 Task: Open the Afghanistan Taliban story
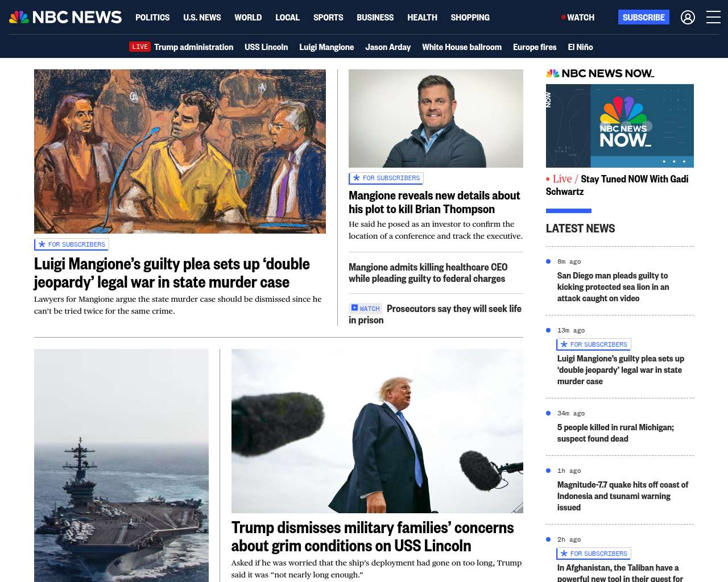click(620, 572)
